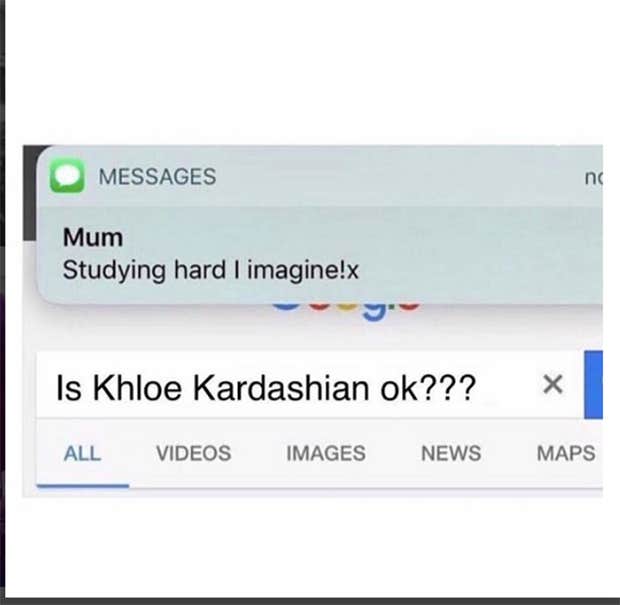Tap the partially hidden Google logo
The image size is (620, 605).
(x=346, y=312)
